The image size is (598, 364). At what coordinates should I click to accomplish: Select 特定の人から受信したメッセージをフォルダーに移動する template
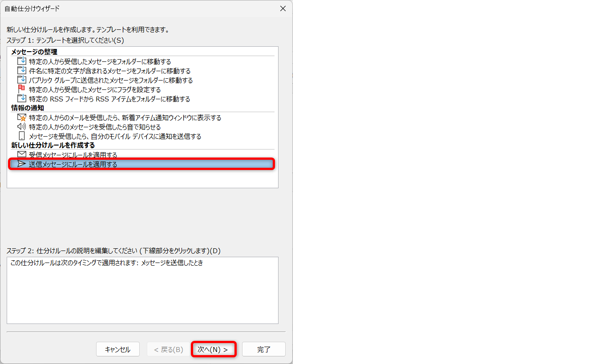[x=100, y=62]
